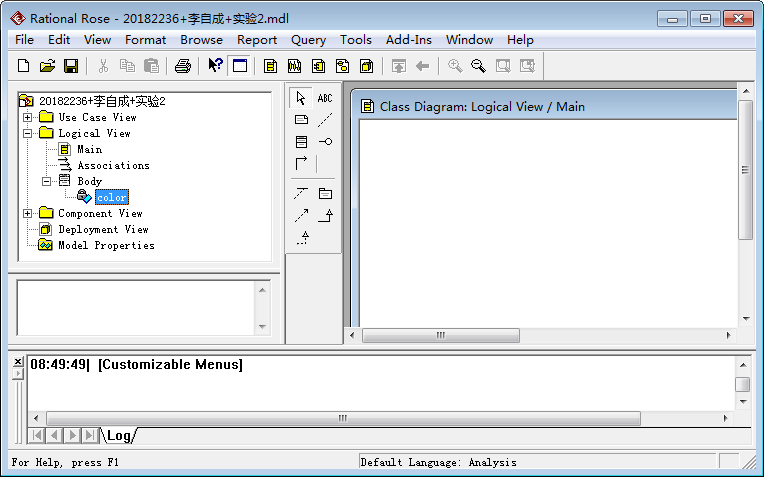Collapse the Logical View node
The image size is (764, 477).
[28, 133]
